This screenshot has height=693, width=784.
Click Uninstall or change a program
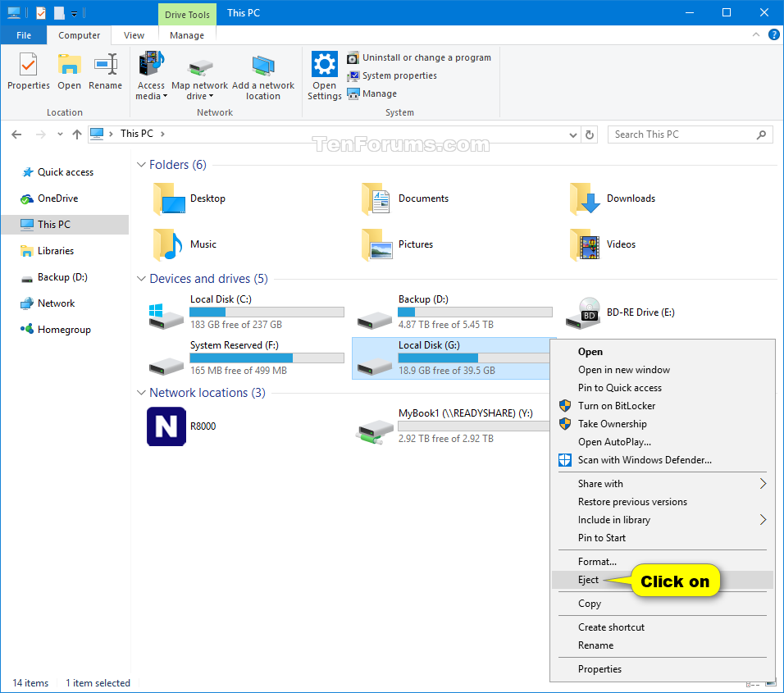coord(419,57)
